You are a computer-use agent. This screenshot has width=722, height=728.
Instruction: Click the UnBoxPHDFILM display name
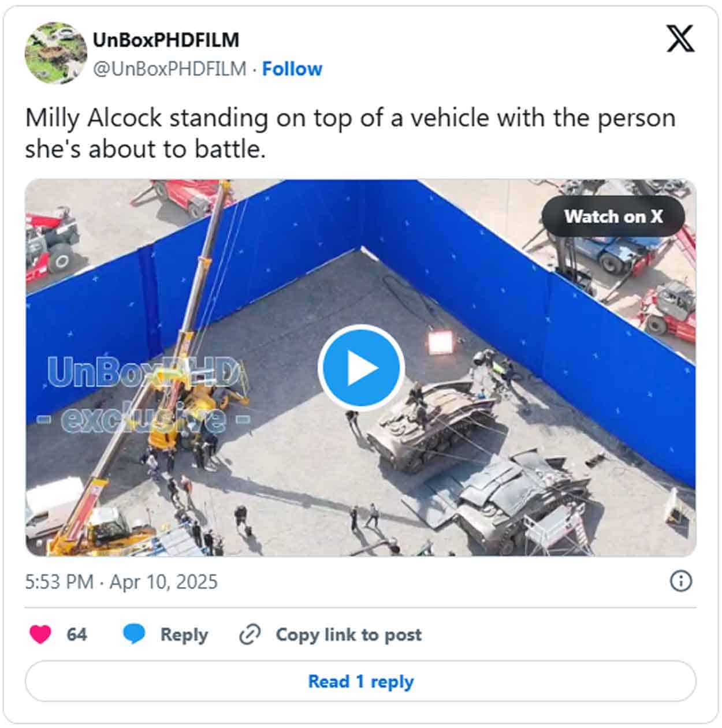coord(166,40)
